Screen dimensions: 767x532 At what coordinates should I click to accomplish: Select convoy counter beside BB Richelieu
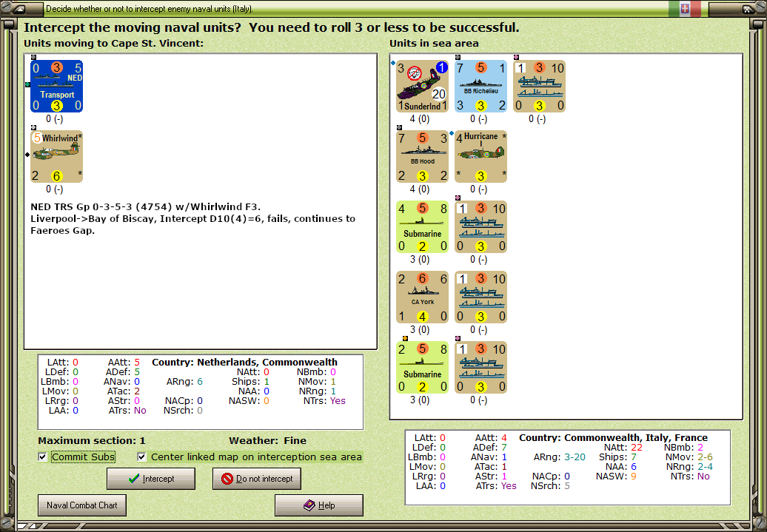[540, 87]
